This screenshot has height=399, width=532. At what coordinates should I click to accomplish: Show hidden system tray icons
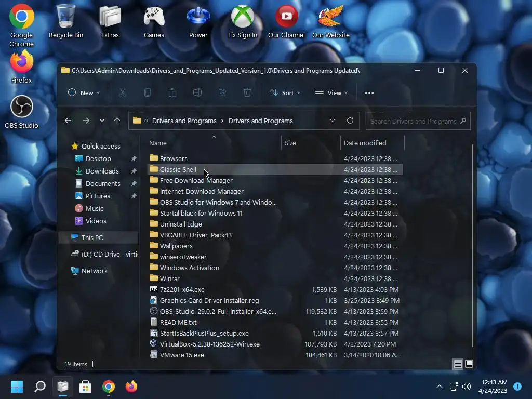pos(440,387)
